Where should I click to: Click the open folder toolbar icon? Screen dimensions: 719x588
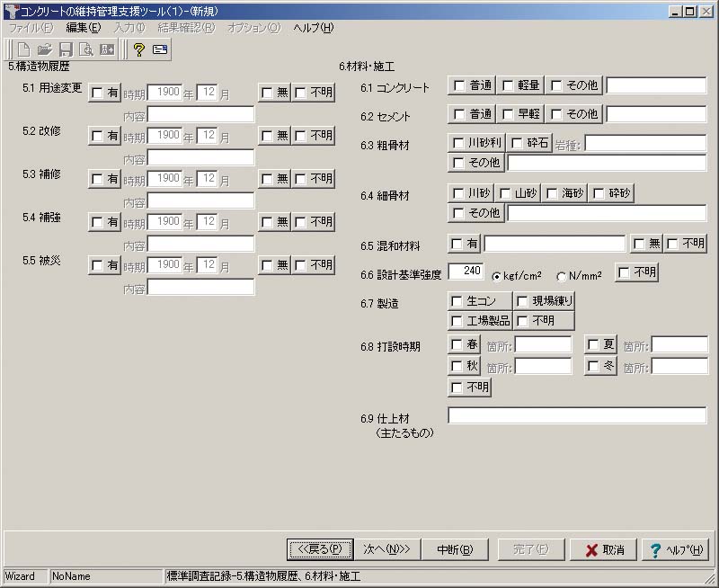pos(44,49)
